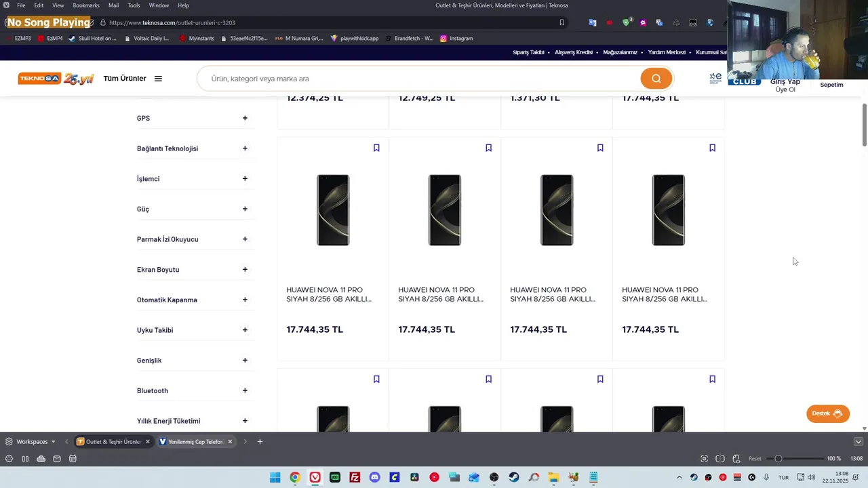Image resolution: width=868 pixels, height=488 pixels.
Task: Open the Mağazalarımız link
Action: pos(620,52)
